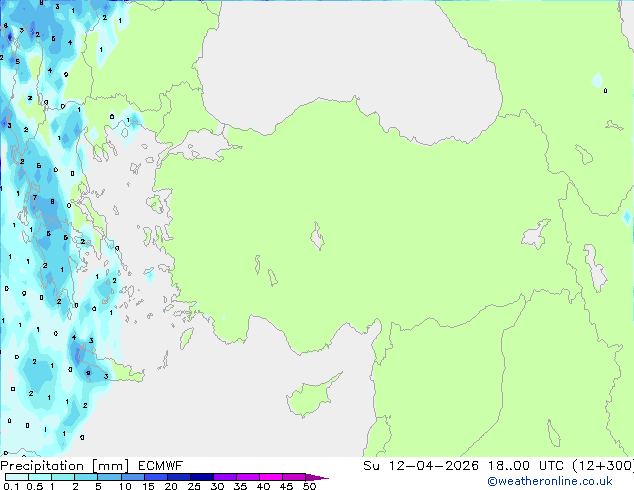Click the '0.1' legend scale label
The width and height of the screenshot is (634, 490).
(x=11, y=486)
